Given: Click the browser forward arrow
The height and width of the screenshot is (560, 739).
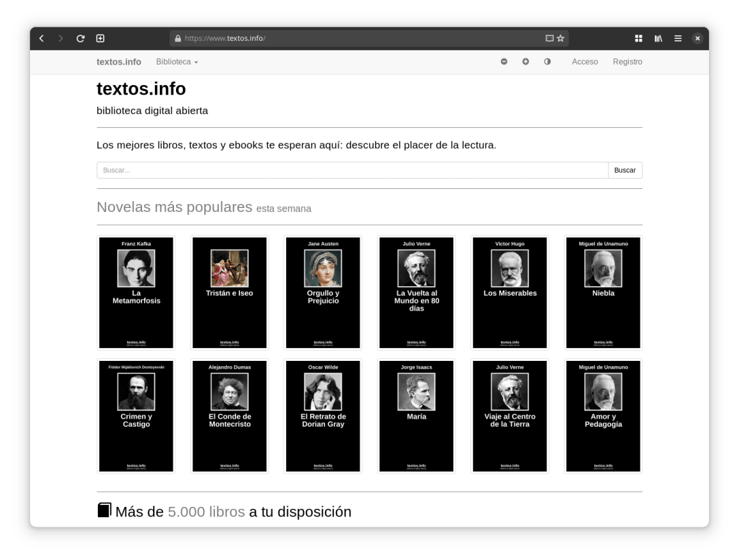Looking at the screenshot, I should [61, 38].
